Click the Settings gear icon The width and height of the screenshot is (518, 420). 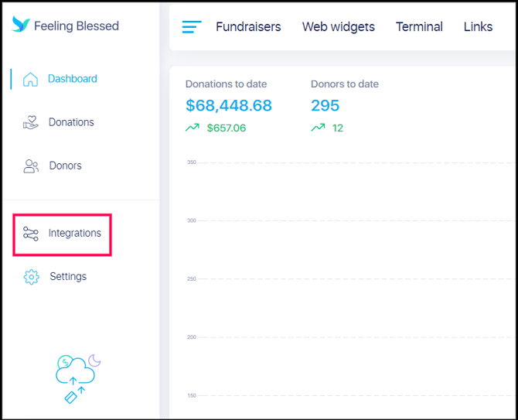[32, 277]
